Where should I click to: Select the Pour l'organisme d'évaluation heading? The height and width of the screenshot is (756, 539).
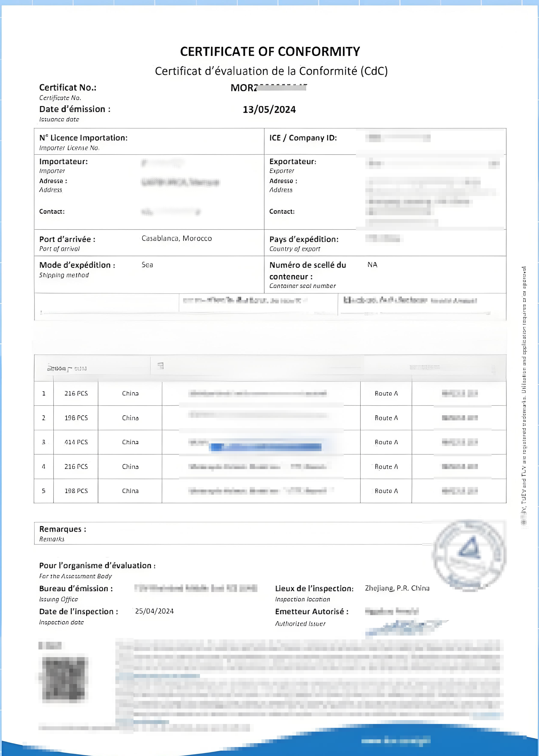98,566
